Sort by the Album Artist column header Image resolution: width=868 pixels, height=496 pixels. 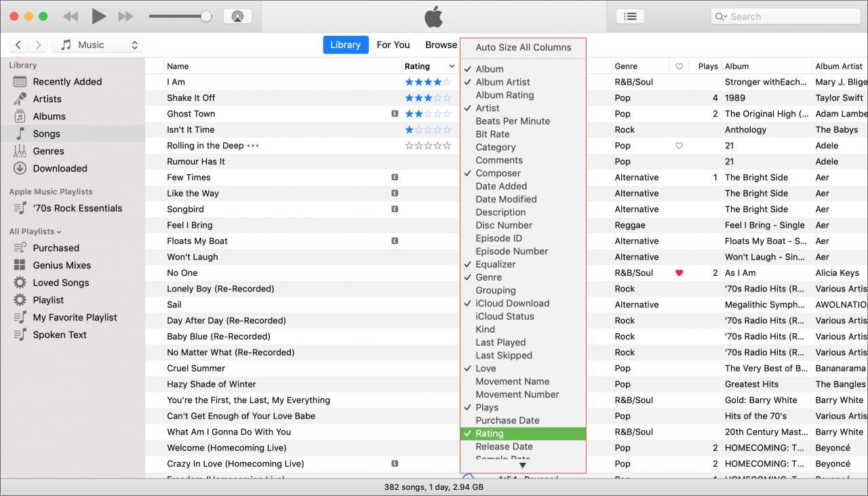839,66
